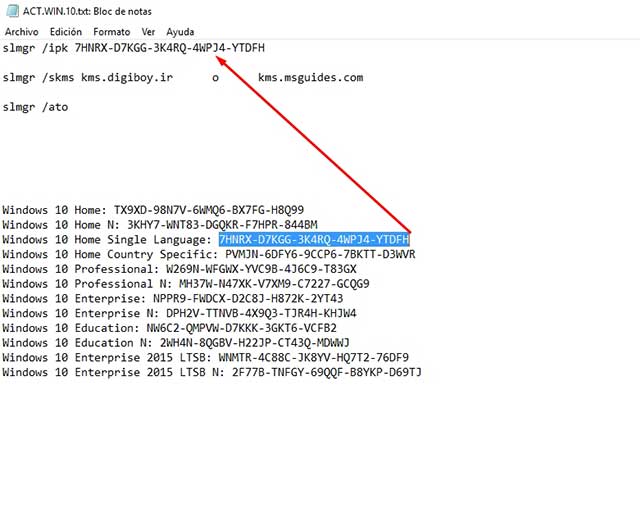Open the Ver menu
This screenshot has width=640, height=508.
[148, 32]
